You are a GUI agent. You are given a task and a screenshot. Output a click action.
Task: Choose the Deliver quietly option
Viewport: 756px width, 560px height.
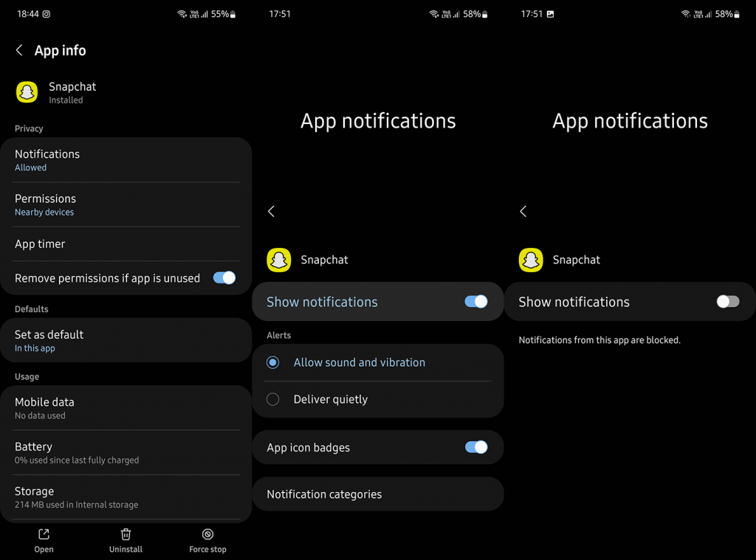(273, 399)
